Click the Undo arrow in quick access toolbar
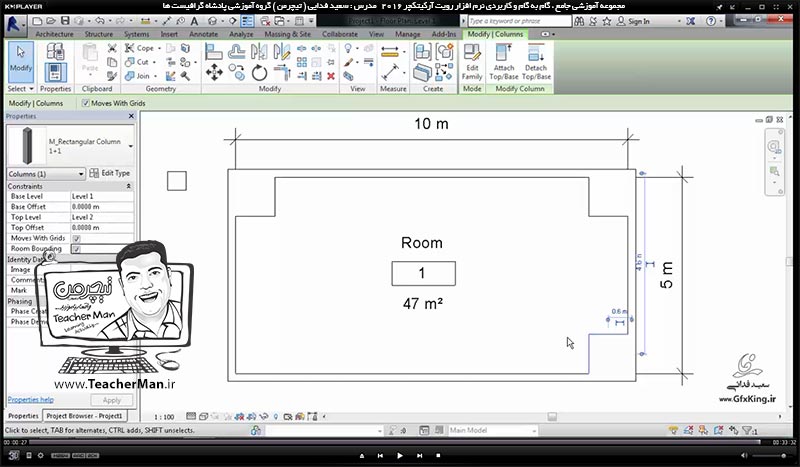 (99, 21)
